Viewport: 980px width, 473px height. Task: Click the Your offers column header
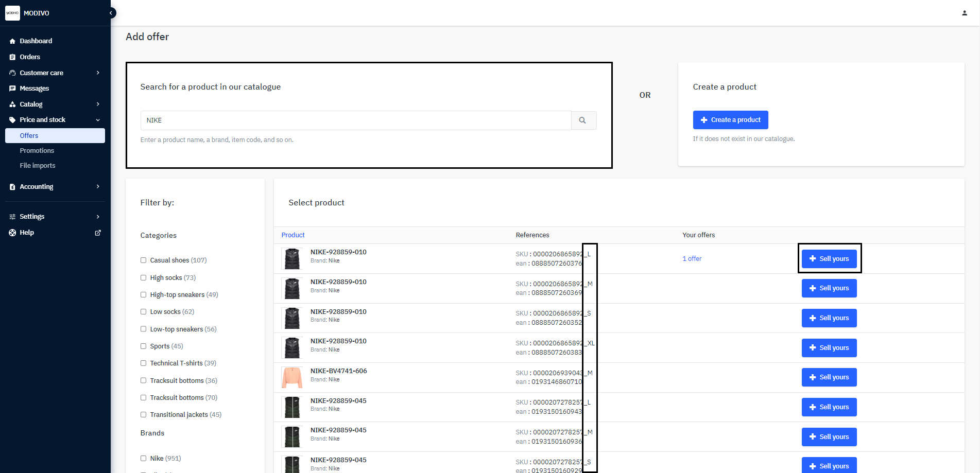(699, 235)
